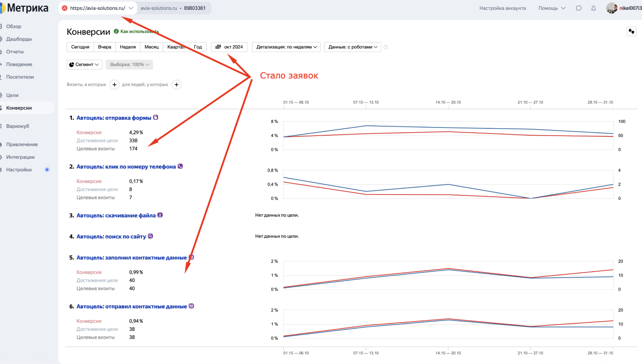The image size is (642, 364).
Task: Open goal Автоцель: отправка формы
Action: click(x=114, y=118)
